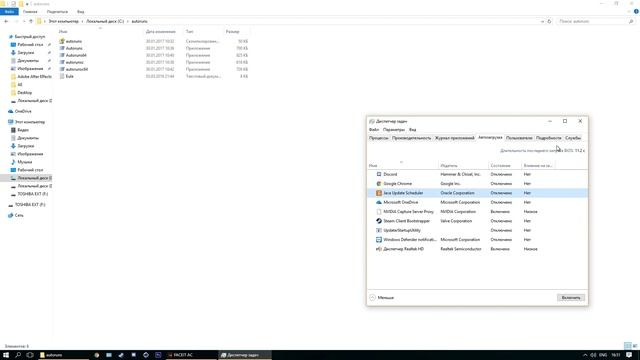Screen dimensions: 640x360
Task: Open Adobe After Effects folder in quick access
Action: coord(34,77)
